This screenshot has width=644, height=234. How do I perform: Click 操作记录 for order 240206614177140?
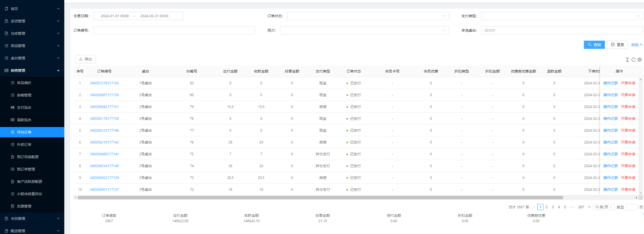(x=610, y=166)
